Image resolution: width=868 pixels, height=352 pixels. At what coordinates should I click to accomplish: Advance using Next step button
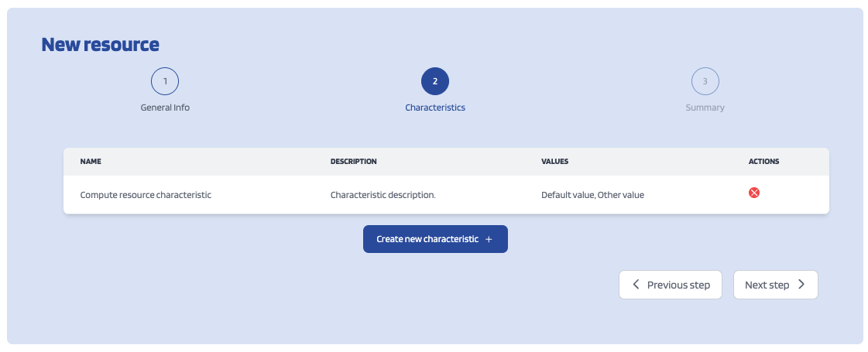[x=775, y=285]
